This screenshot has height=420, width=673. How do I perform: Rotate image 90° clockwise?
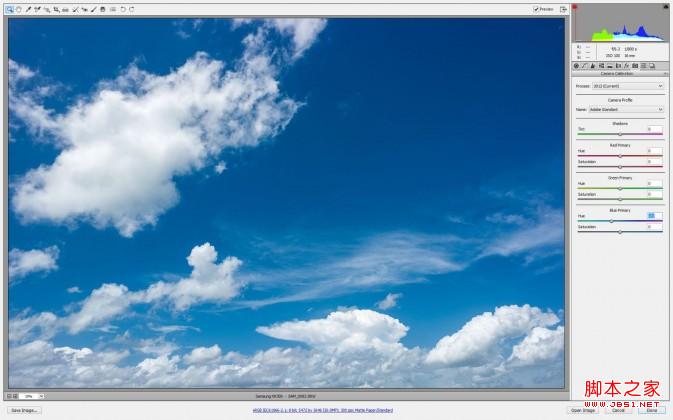pos(132,9)
